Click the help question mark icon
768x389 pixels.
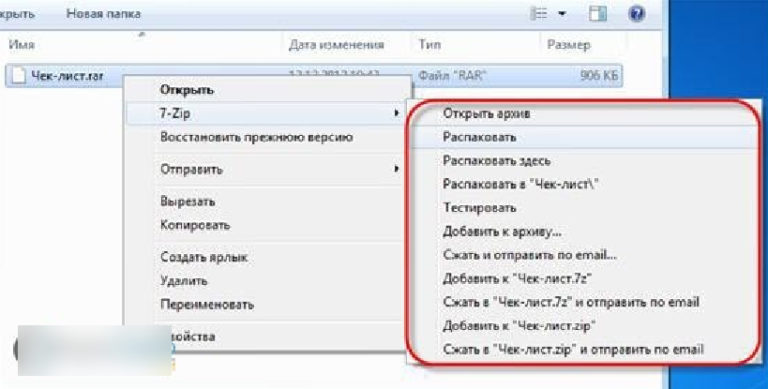[x=636, y=14]
